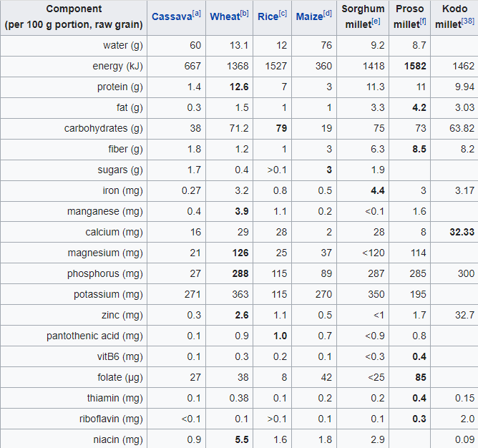Open footnote [b] next to Wheat

[x=244, y=14]
